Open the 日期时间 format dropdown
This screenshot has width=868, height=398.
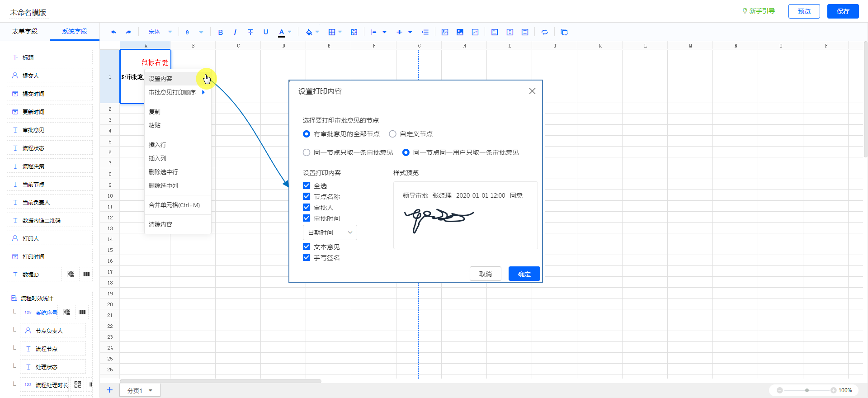(x=330, y=232)
